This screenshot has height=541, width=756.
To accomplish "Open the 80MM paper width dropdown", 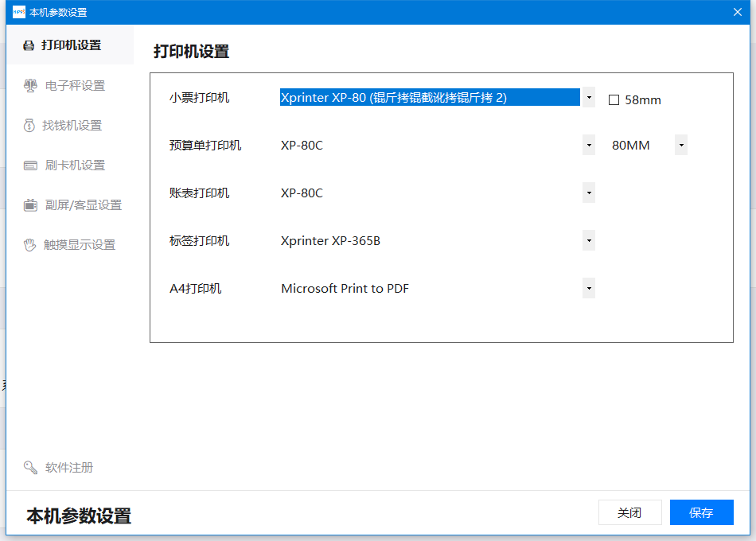I will 680,145.
